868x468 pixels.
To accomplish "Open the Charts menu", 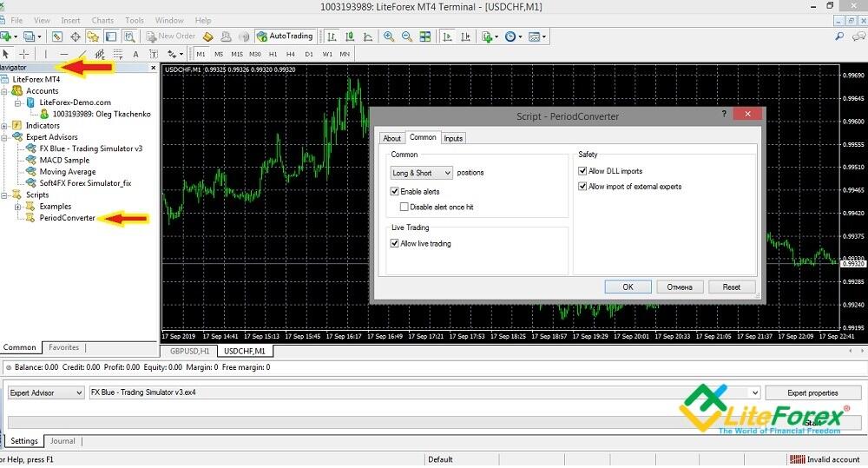I will coord(102,20).
